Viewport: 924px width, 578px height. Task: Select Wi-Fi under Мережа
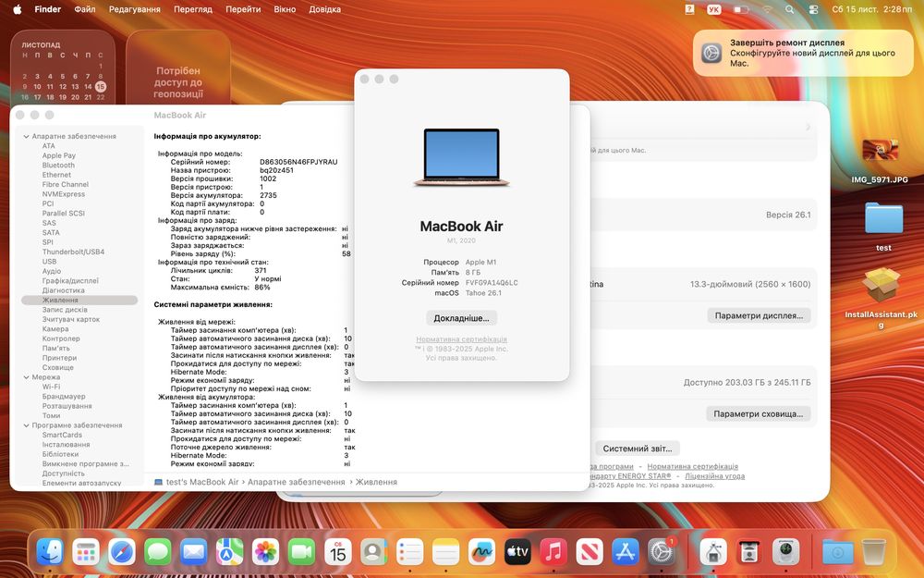click(x=51, y=387)
